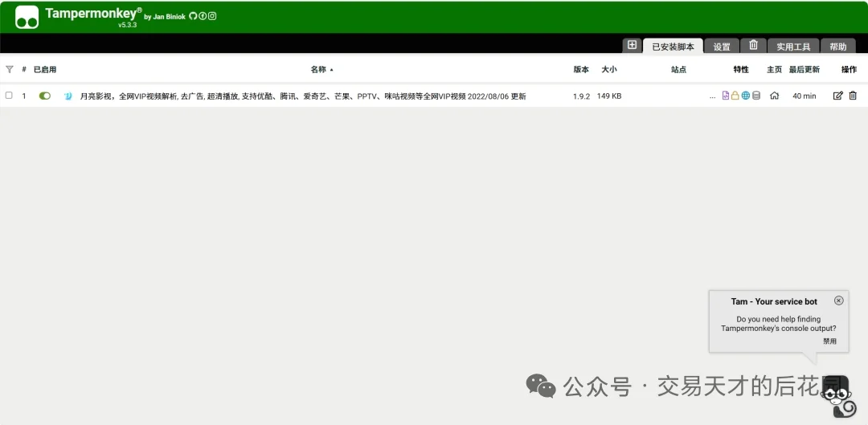Viewport: 868px width, 425px height.
Task: Open the script homepage house icon
Action: [x=775, y=96]
